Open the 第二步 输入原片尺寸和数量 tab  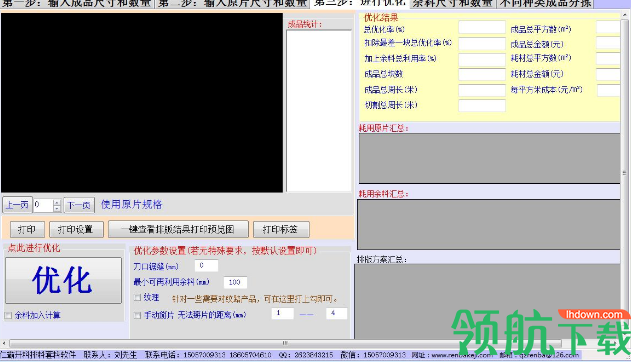tap(232, 4)
